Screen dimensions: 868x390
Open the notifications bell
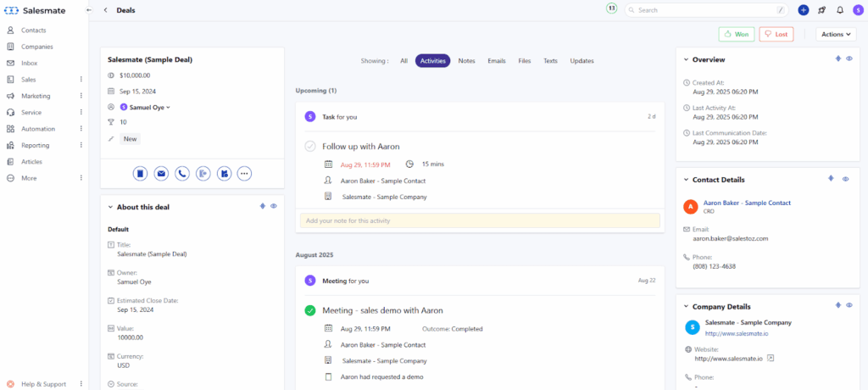[839, 10]
